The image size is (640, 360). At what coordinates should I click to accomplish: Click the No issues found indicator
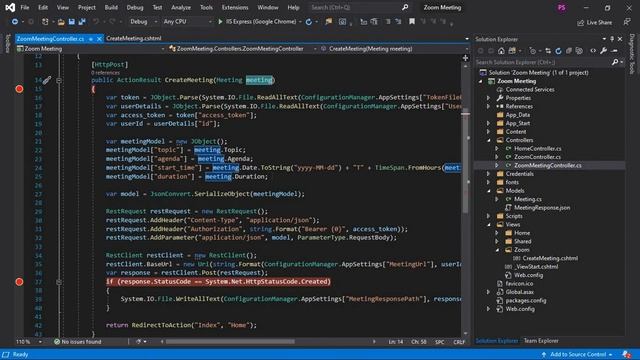[78, 342]
